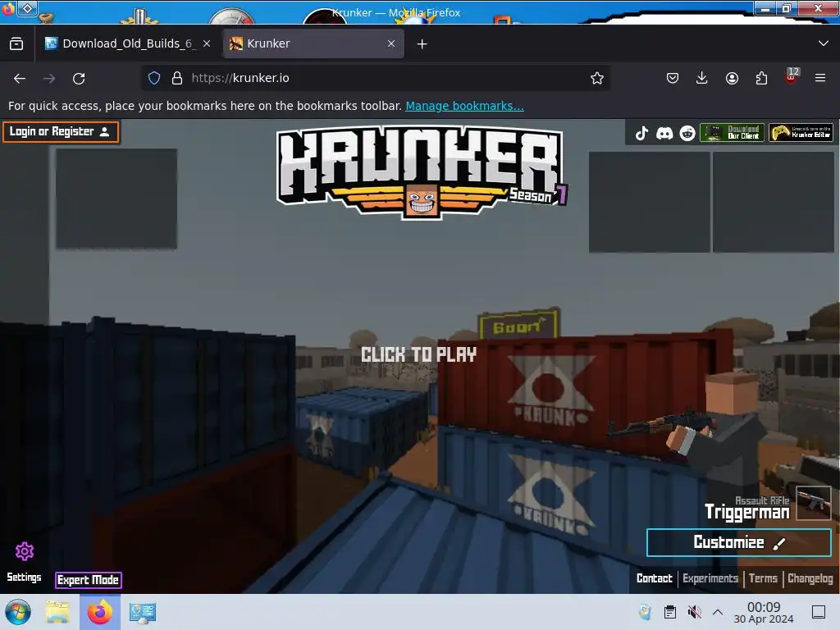The width and height of the screenshot is (840, 630).
Task: Click the CLICK TO PLAY text
Action: click(418, 354)
